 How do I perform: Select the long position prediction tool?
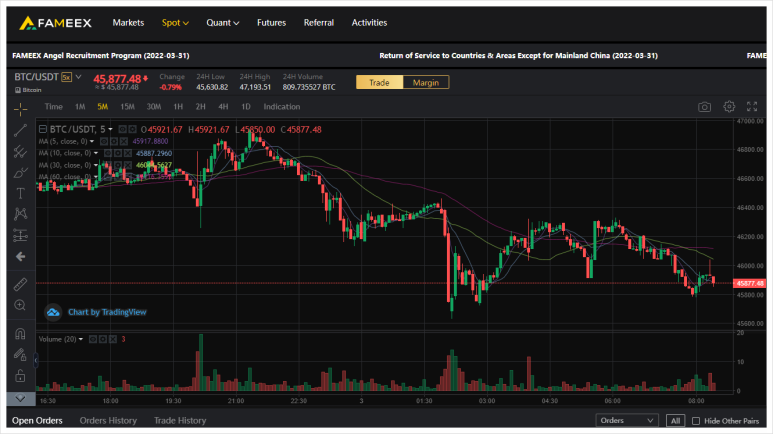[x=20, y=236]
